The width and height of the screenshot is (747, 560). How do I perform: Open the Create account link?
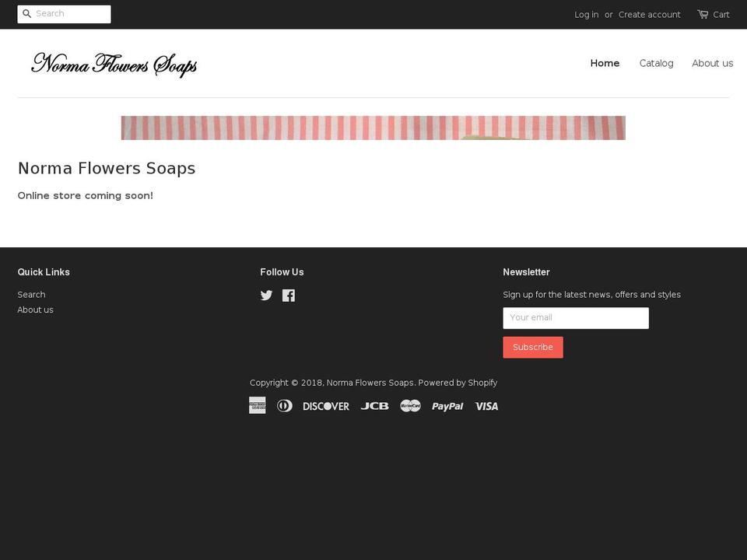point(649,15)
